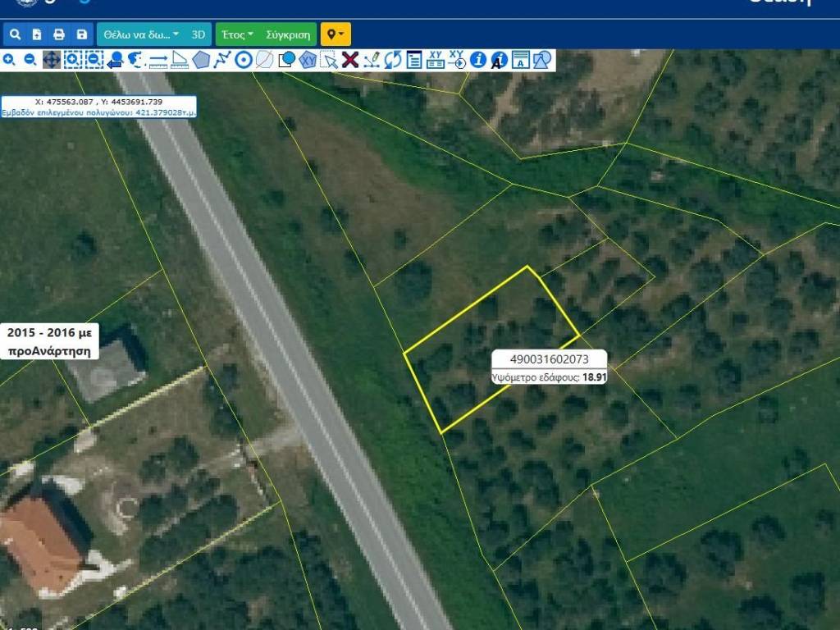Select the measure distance ruler tool

158,60
